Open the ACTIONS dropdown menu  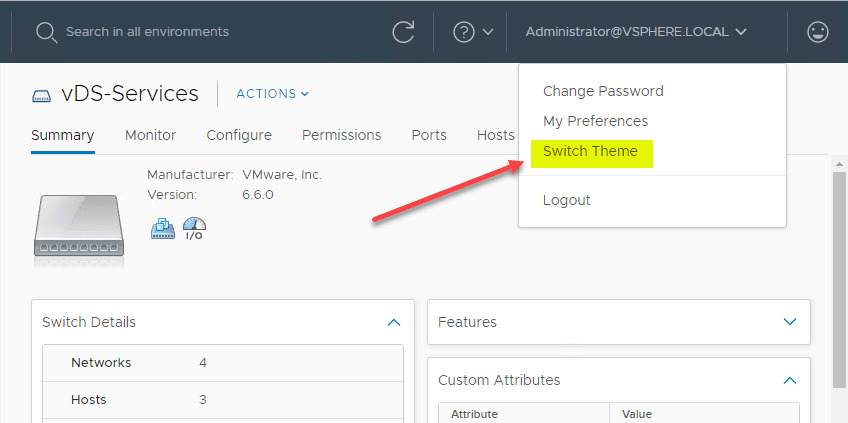(272, 94)
